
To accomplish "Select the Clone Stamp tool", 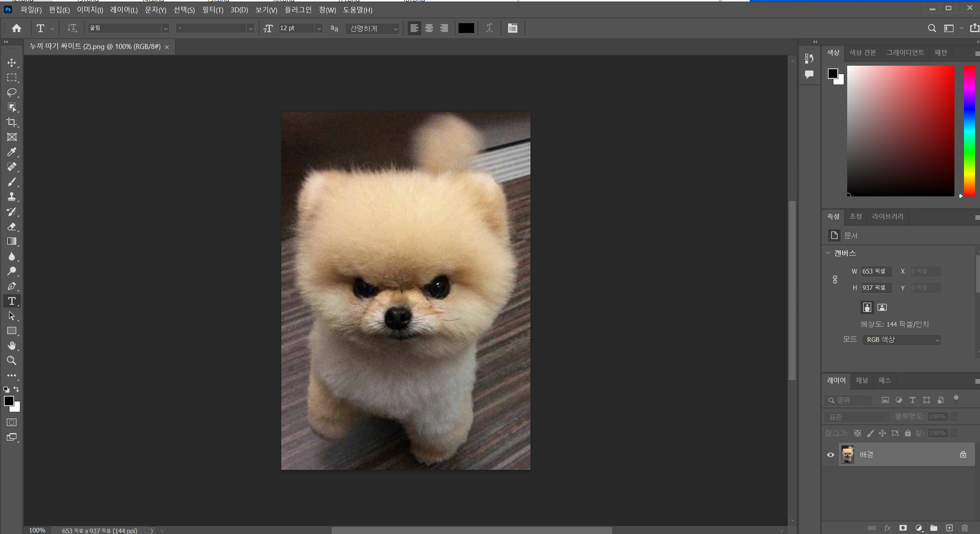I will (12, 197).
